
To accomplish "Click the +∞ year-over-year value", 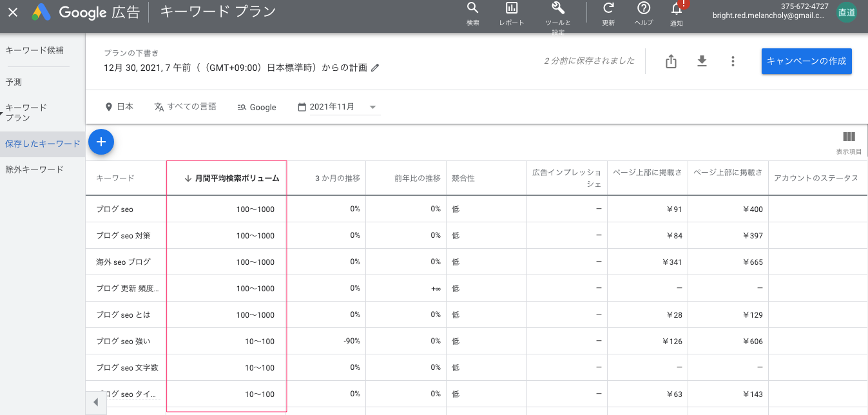I will pyautogui.click(x=436, y=289).
